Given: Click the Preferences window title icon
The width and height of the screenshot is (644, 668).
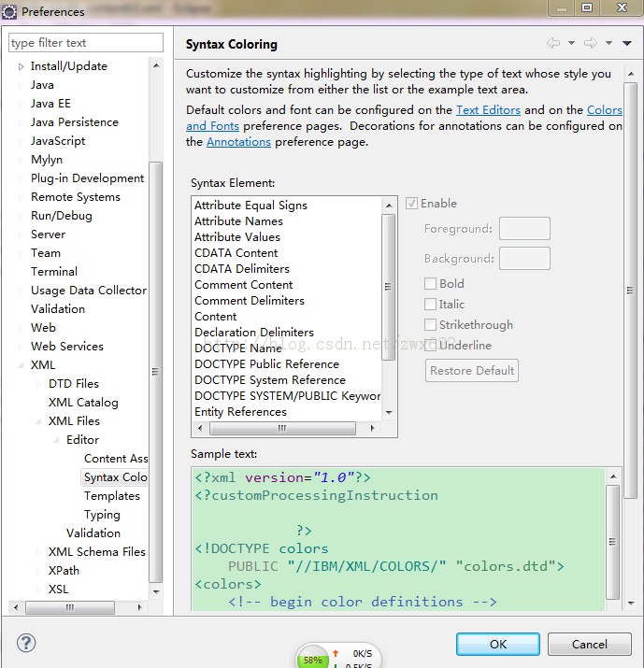Looking at the screenshot, I should click(x=10, y=11).
